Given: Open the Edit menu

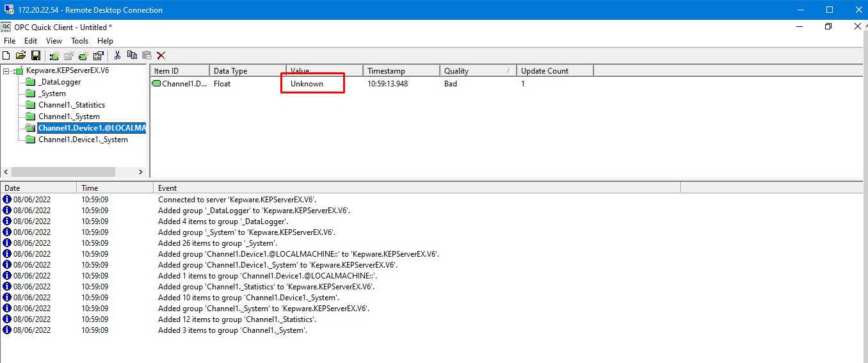Looking at the screenshot, I should pyautogui.click(x=31, y=41).
